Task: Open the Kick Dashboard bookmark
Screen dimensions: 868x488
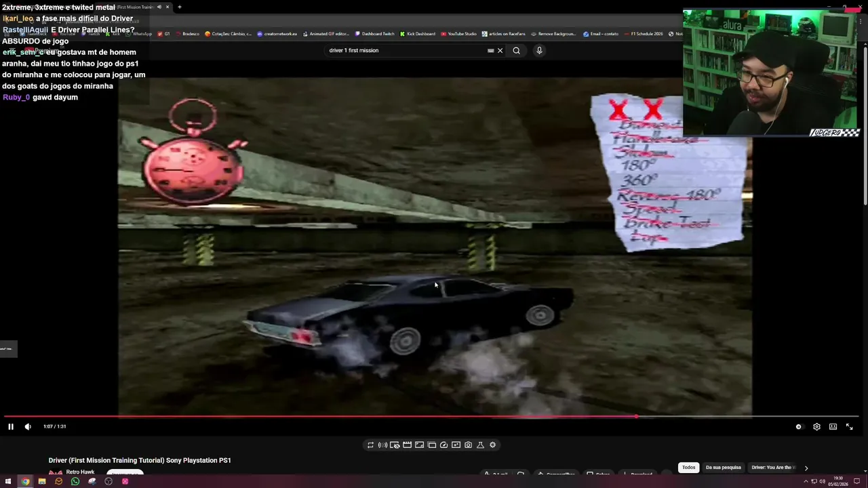Action: coord(418,34)
